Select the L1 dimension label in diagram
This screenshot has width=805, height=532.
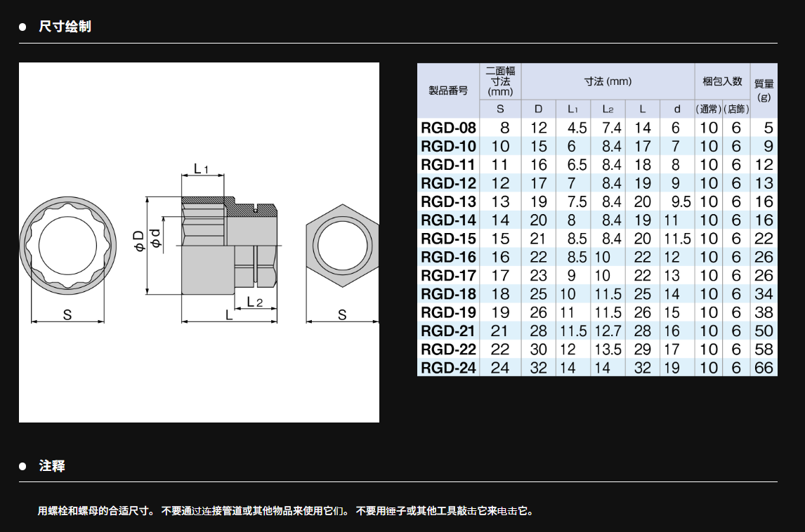pos(201,169)
